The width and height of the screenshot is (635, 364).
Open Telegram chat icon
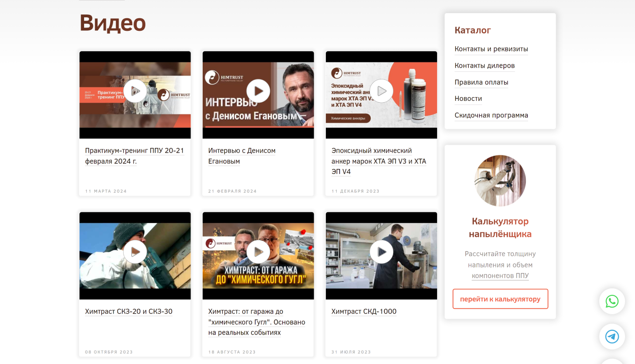[x=612, y=336]
